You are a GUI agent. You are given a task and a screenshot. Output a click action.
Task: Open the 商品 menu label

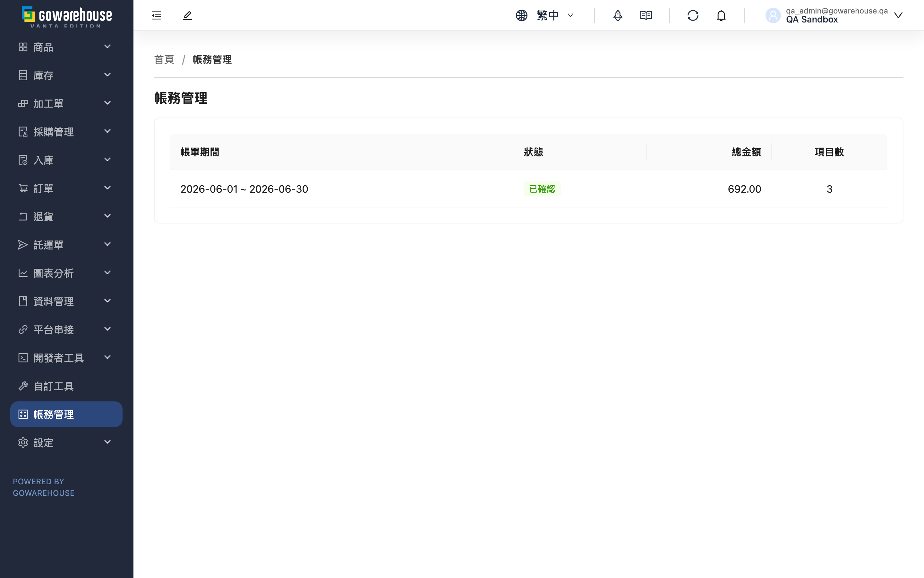coord(43,47)
